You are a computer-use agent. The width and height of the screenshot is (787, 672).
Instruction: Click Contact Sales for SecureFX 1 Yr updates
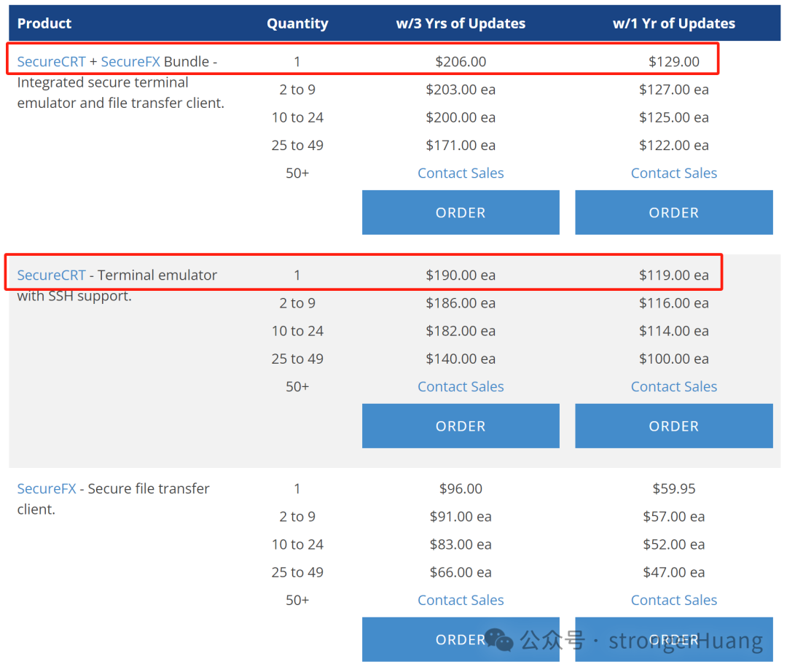pyautogui.click(x=674, y=600)
